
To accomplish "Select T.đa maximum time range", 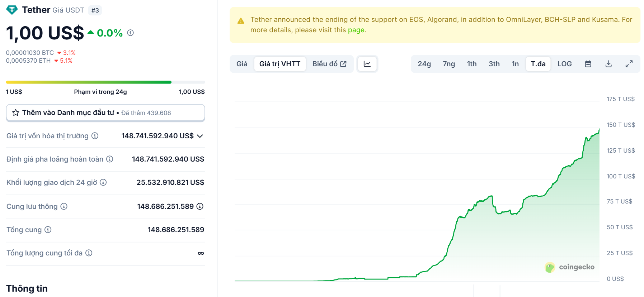I will tap(538, 64).
